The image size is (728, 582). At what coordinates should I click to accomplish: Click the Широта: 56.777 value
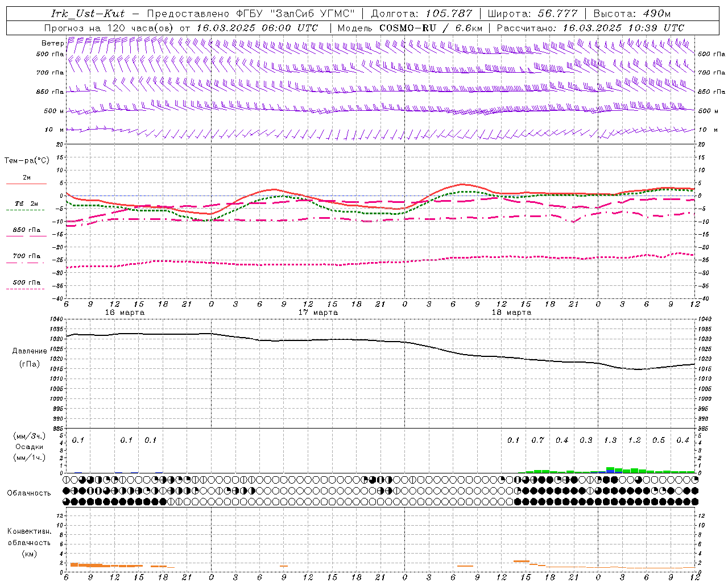coord(532,14)
